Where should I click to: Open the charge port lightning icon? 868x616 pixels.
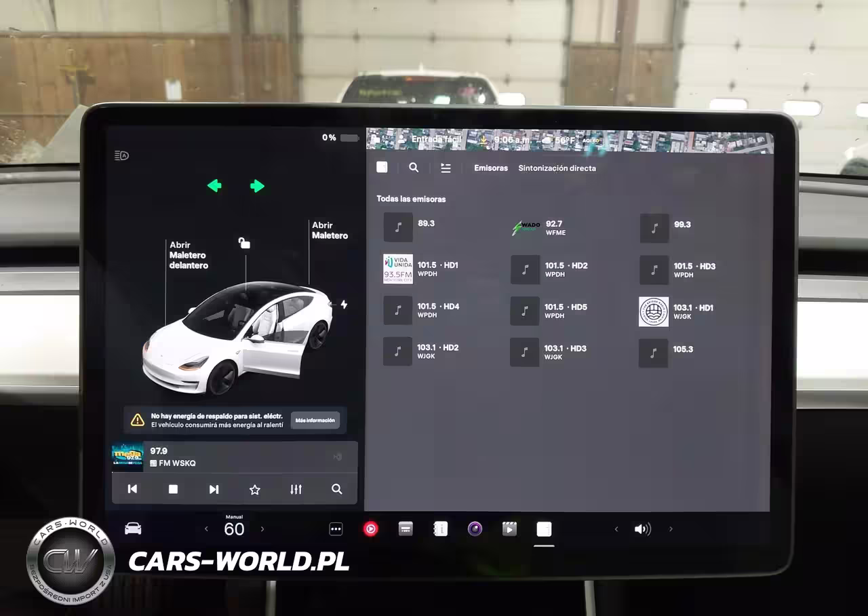click(344, 305)
